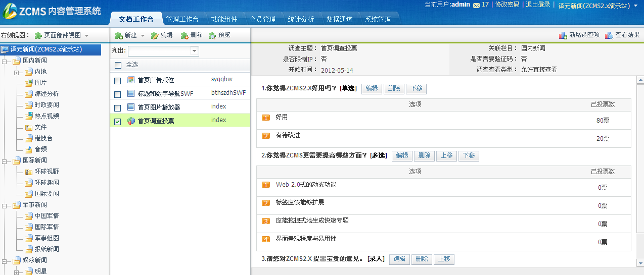Viewport: 644px width, 275px height.
Task: Open the 新建 dropdown arrow
Action: point(143,36)
